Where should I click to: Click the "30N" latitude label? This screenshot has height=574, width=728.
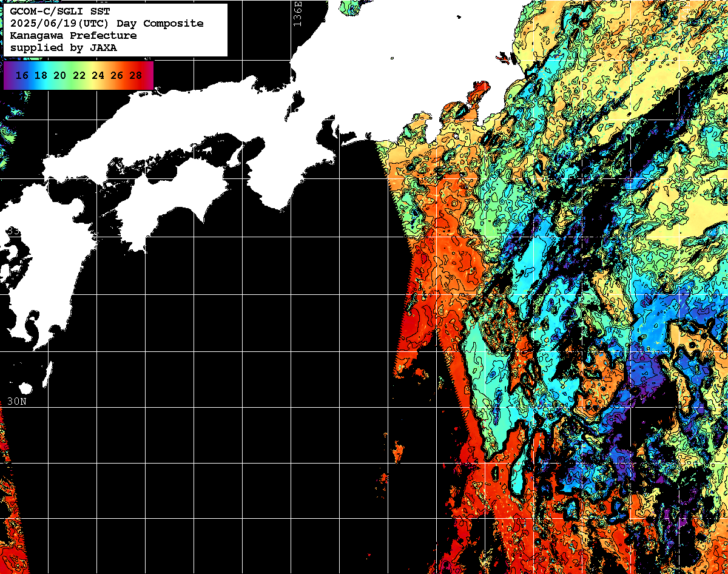(x=17, y=401)
